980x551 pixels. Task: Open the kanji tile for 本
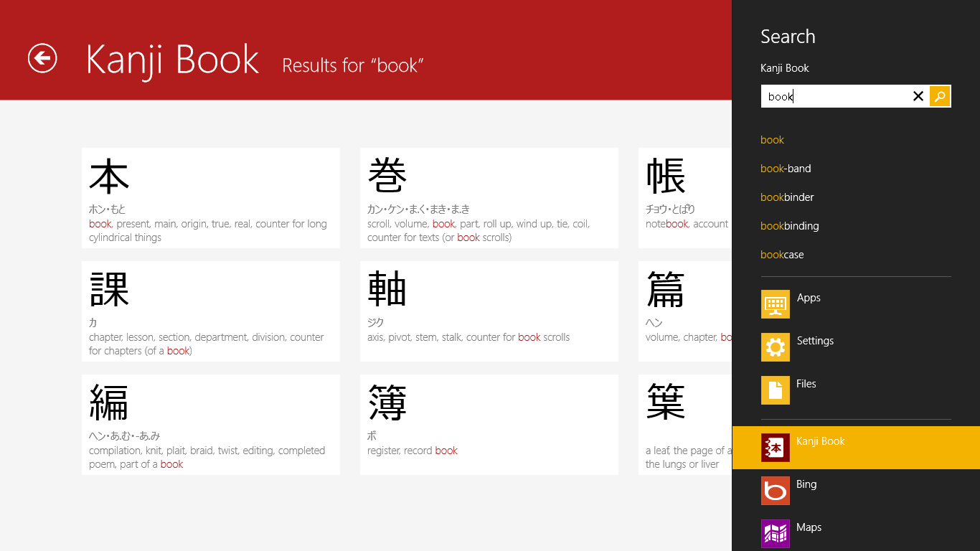click(x=210, y=198)
